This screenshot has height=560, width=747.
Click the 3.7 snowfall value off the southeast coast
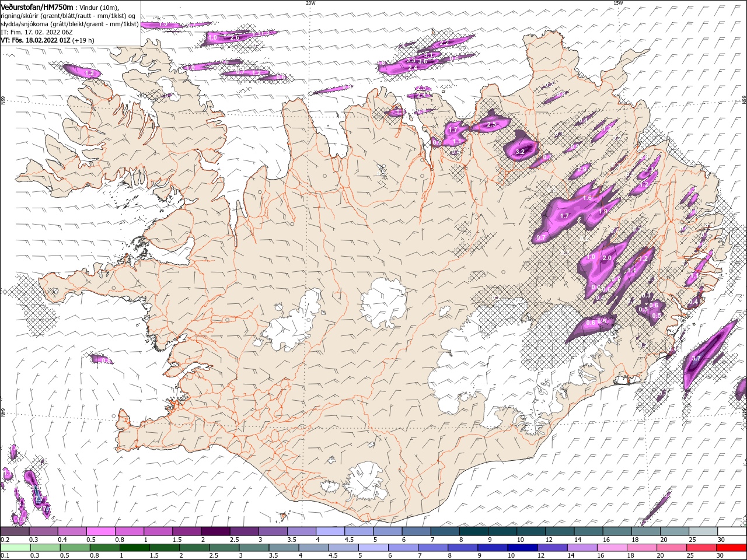click(x=696, y=358)
